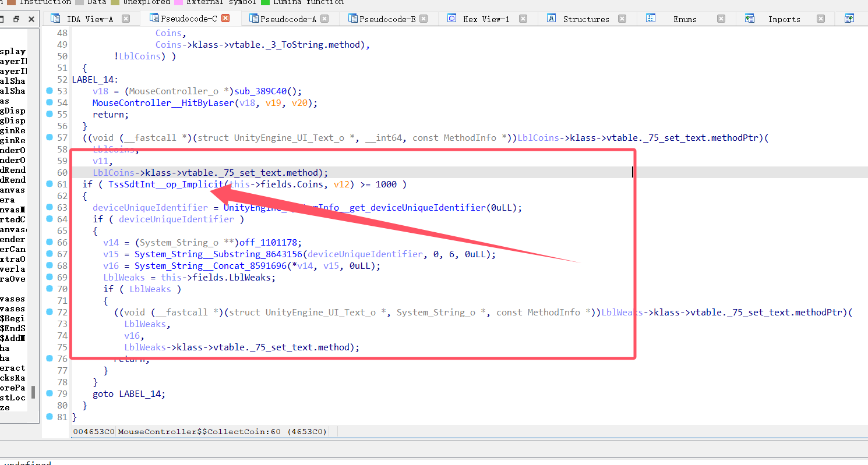
Task: Click the Enums tab icon
Action: (x=651, y=19)
